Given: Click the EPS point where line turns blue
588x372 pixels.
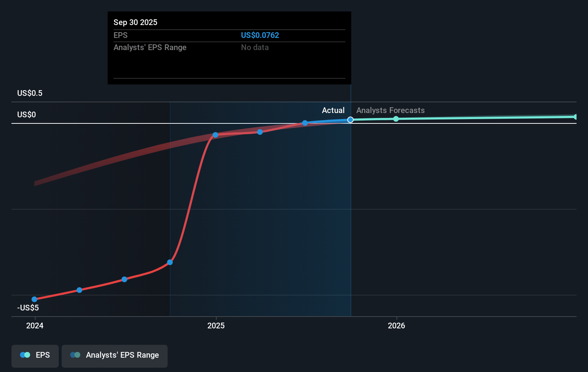Looking at the screenshot, I should 305,123.
